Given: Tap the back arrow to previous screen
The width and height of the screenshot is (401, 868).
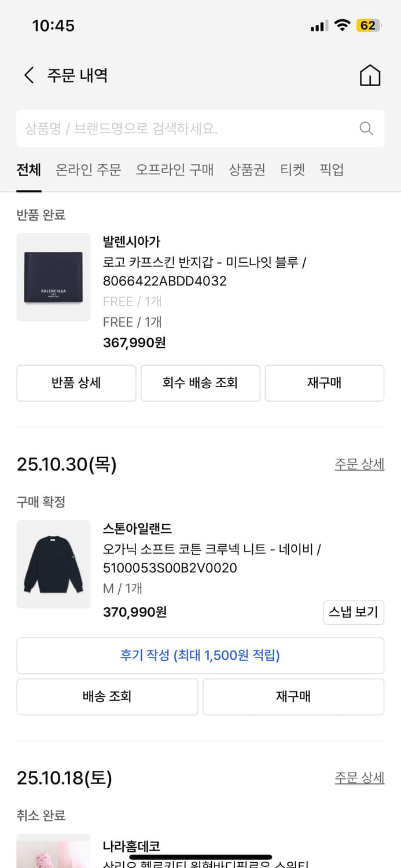Looking at the screenshot, I should [x=29, y=75].
